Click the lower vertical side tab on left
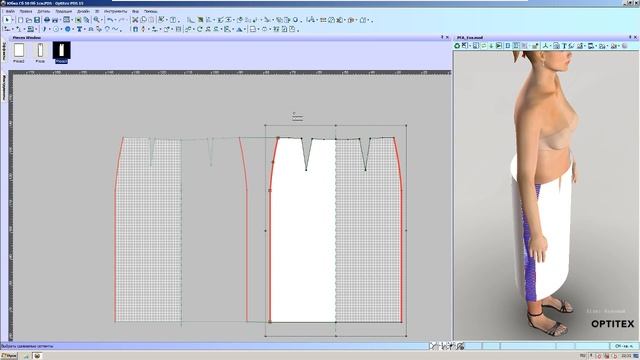The width and height of the screenshot is (640, 360). point(4,87)
